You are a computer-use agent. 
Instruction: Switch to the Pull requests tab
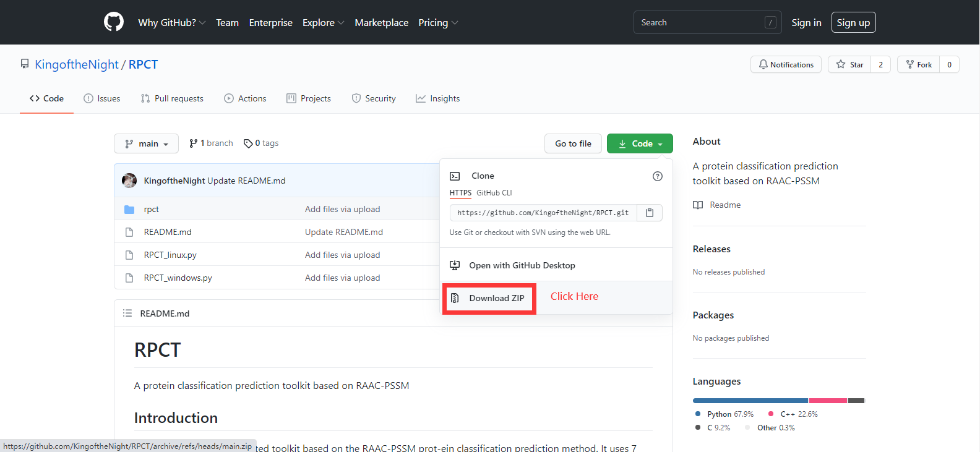pyautogui.click(x=172, y=98)
